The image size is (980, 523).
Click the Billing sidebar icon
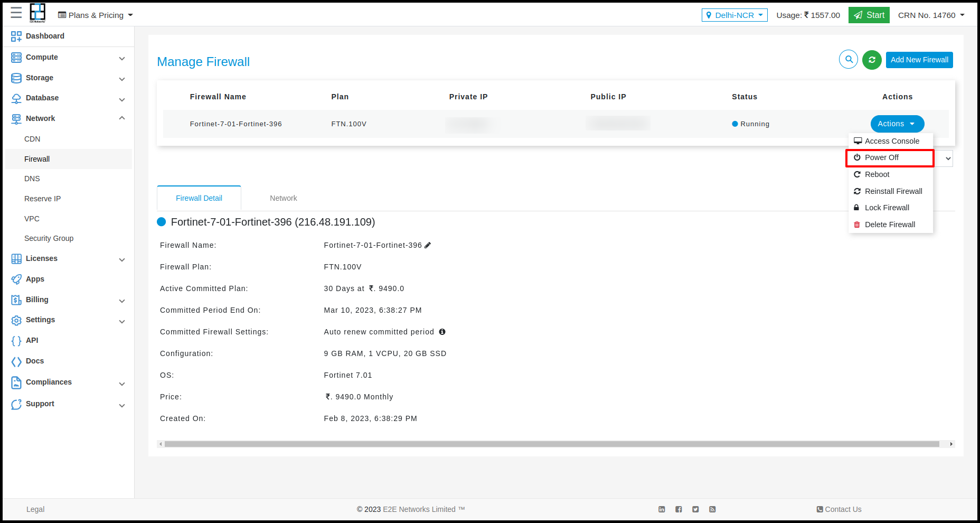coord(16,300)
